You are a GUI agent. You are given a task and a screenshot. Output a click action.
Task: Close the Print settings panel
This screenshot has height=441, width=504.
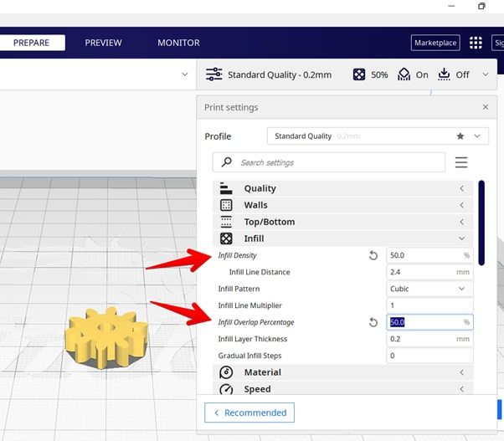pos(485,107)
